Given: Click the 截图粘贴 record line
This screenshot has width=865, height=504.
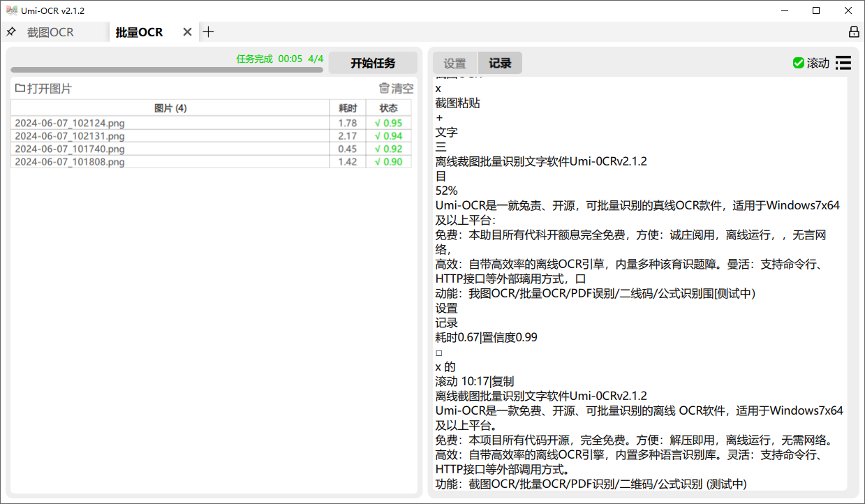Looking at the screenshot, I should (x=458, y=103).
